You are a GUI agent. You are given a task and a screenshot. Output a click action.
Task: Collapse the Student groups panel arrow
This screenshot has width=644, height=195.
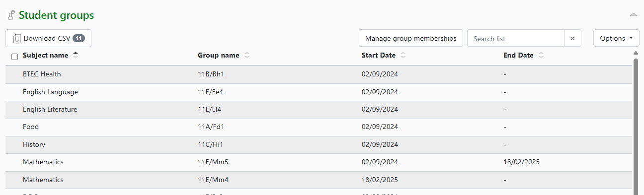click(x=633, y=15)
